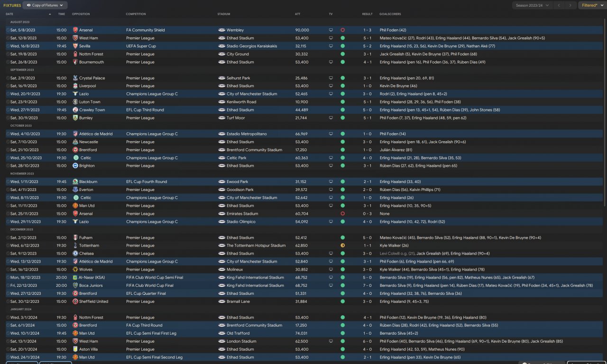The width and height of the screenshot is (607, 364).
Task: Tick the selection circle for Wed, 27/9/2023
Action: [8, 110]
